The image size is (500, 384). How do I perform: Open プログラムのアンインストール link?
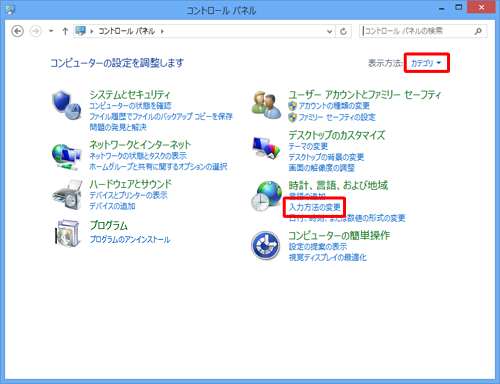click(130, 240)
